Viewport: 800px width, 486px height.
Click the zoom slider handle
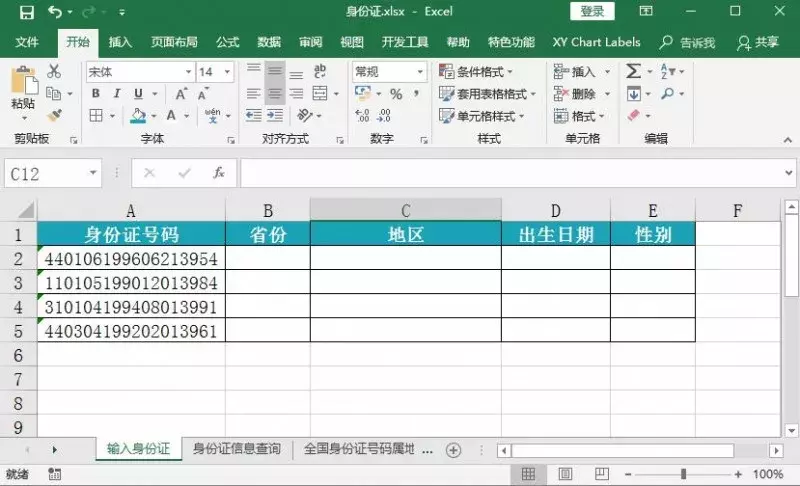683,474
